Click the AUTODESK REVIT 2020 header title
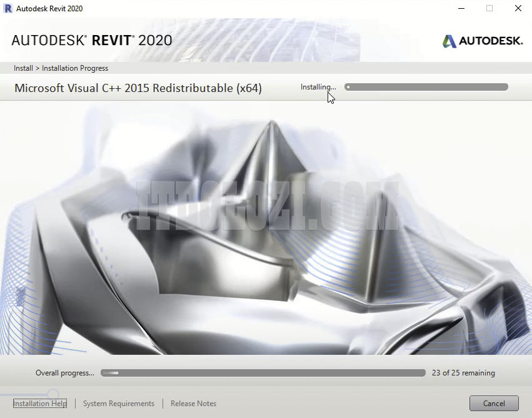This screenshot has height=418, width=532. click(92, 41)
